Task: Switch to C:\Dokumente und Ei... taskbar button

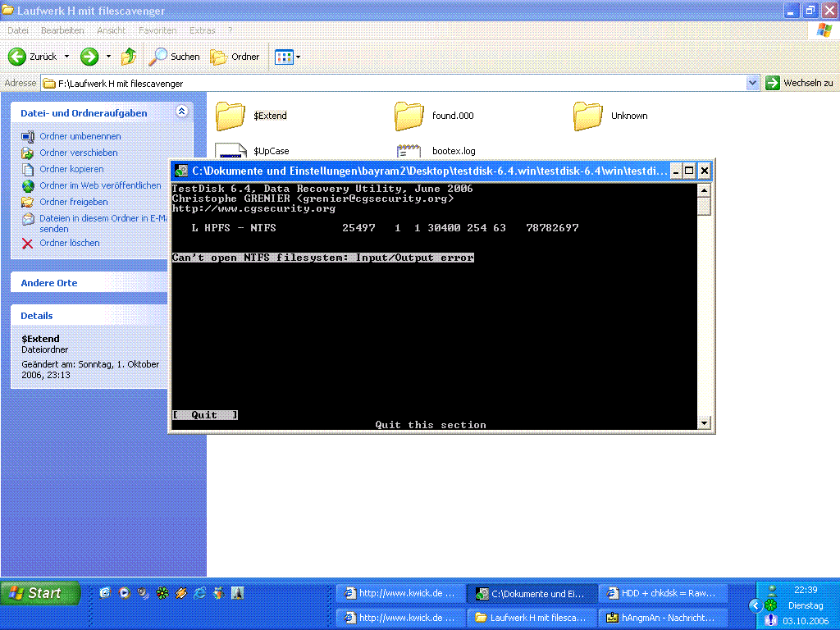Action: (532, 593)
